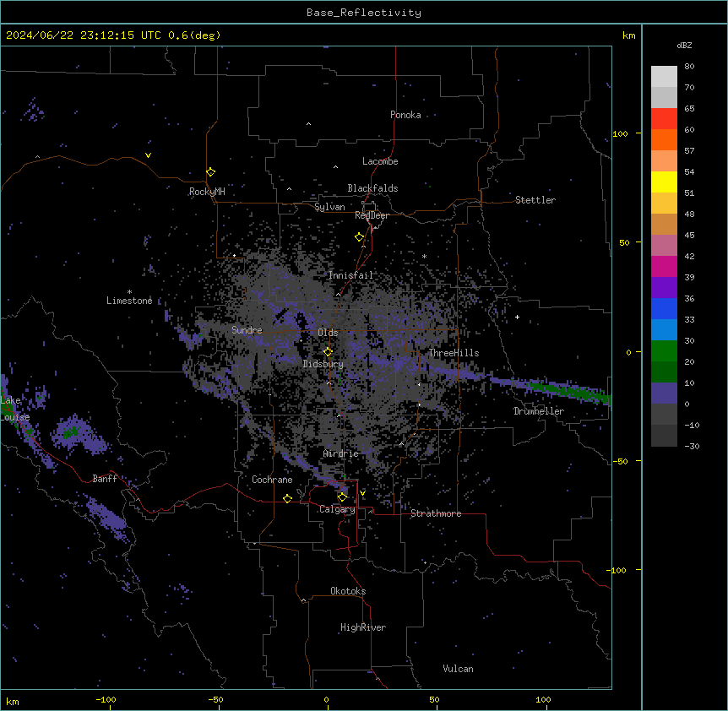This screenshot has width=728, height=711.
Task: Click the Base_Reflectivity title
Action: tap(364, 13)
